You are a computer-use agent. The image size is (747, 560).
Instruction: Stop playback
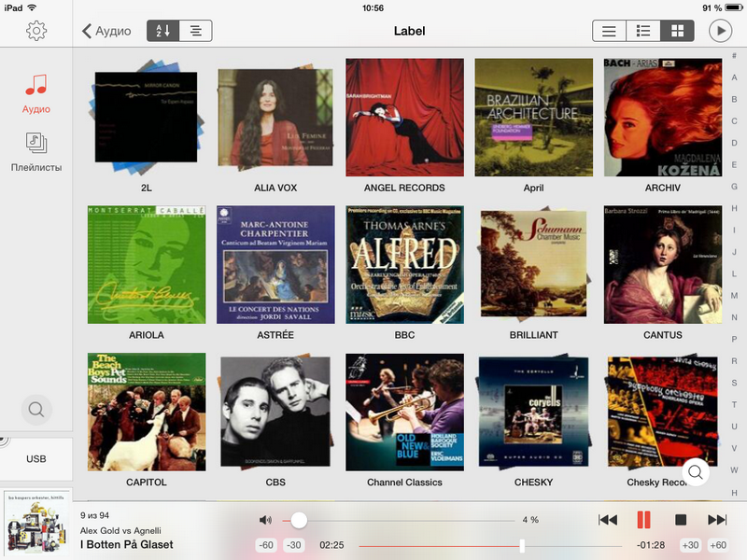pyautogui.click(x=681, y=520)
